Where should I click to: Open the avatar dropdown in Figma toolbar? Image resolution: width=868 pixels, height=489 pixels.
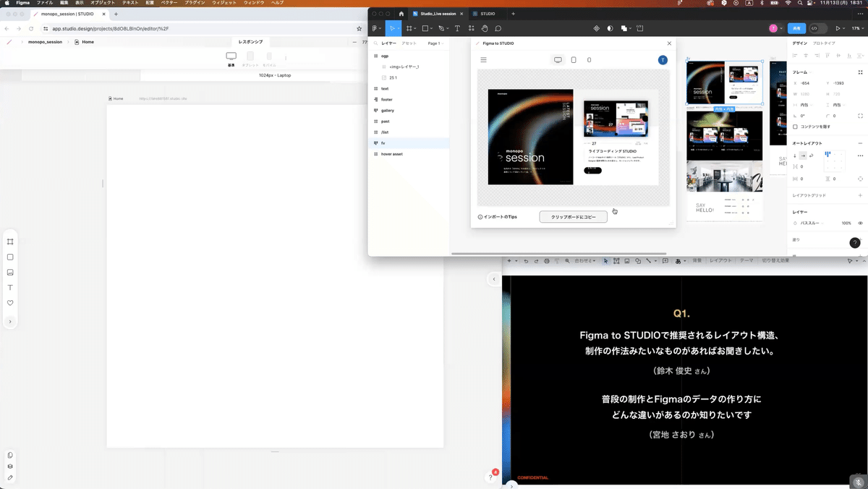[x=775, y=28]
